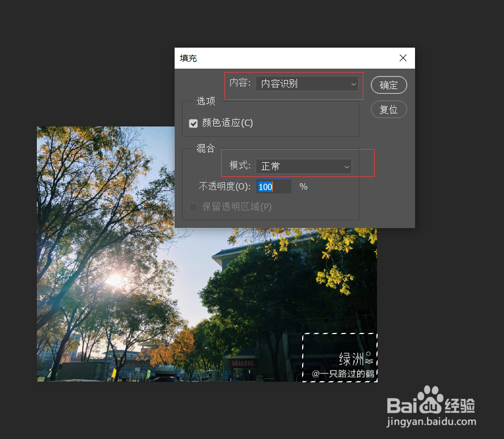Click inside the dashed selection area
Viewport: 504px width, 439px height.
pos(339,357)
